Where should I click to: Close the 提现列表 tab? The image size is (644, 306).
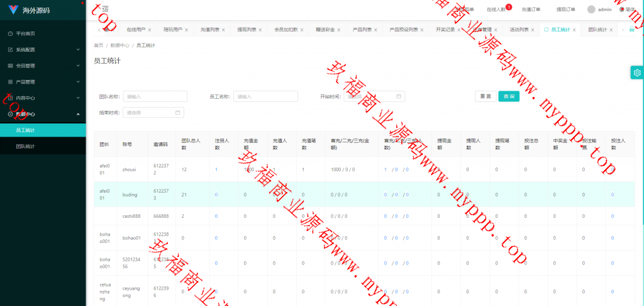[x=260, y=30]
